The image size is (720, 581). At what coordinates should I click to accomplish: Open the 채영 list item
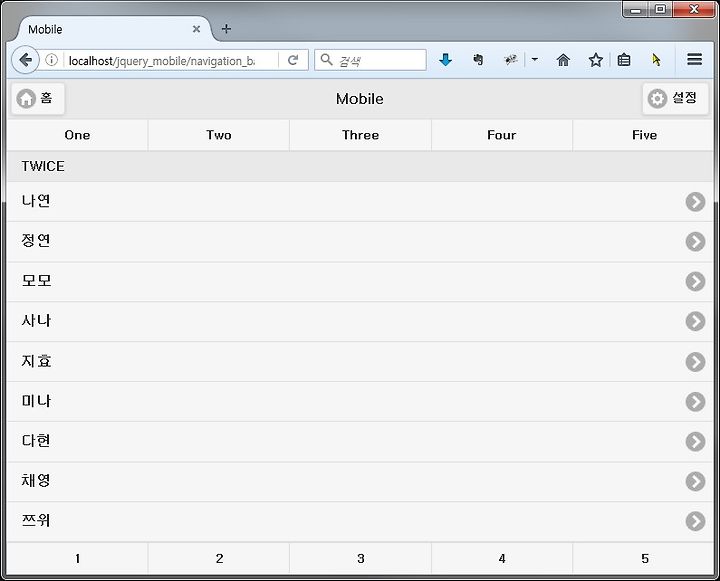[x=360, y=481]
